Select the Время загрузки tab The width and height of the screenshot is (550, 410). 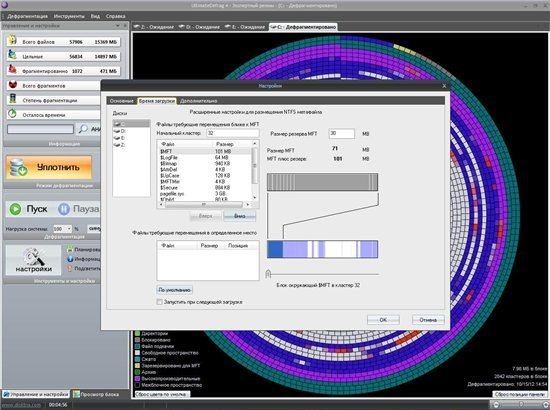click(157, 101)
